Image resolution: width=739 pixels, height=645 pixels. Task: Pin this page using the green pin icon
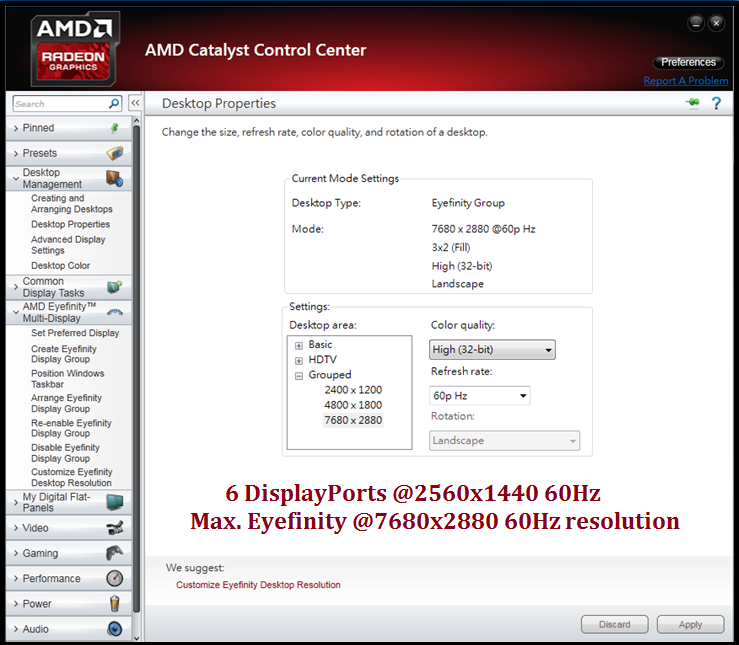(x=693, y=102)
